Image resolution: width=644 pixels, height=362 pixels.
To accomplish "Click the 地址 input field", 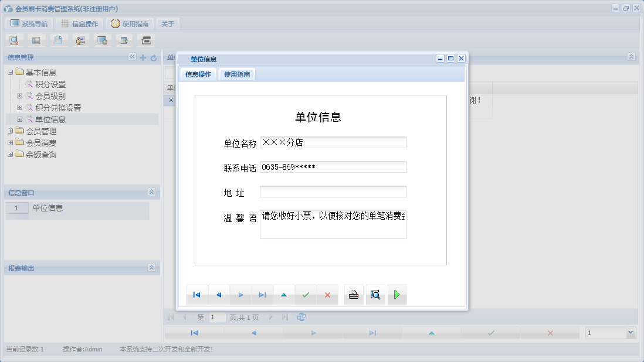I will pyautogui.click(x=333, y=192).
